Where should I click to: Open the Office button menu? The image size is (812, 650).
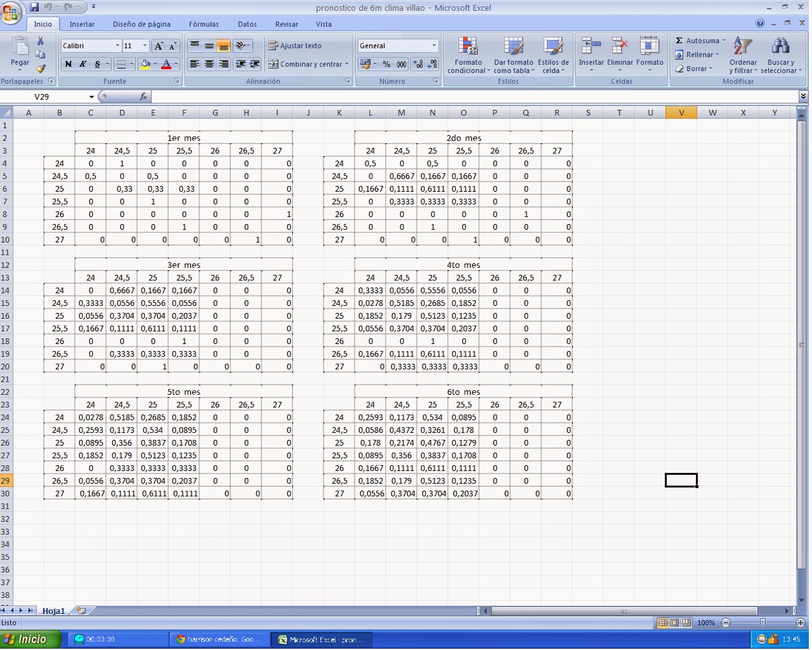click(10, 12)
